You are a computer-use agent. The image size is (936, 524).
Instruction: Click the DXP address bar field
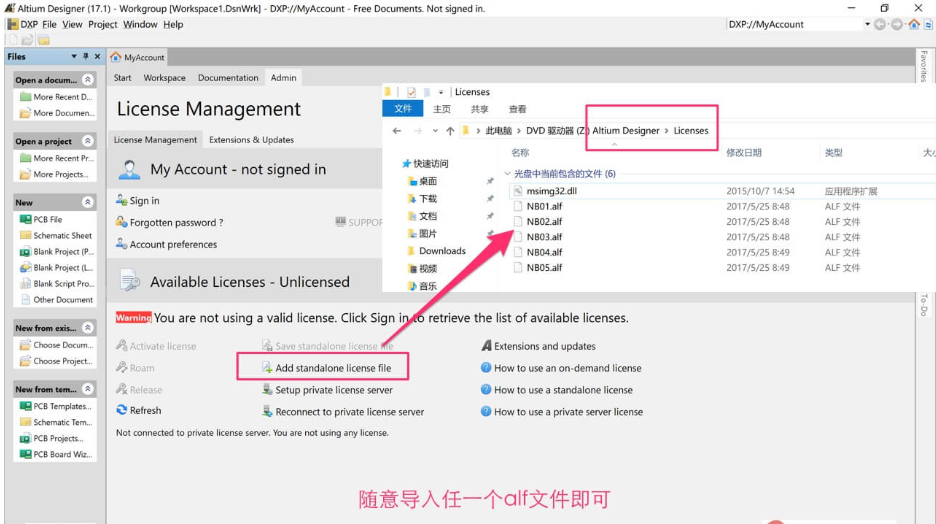tap(794, 24)
